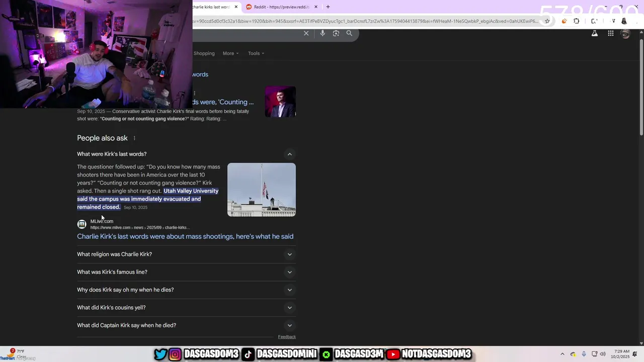Viewport: 644px width, 362px height.
Task: Bookmark this page with the star icon
Action: tap(547, 21)
